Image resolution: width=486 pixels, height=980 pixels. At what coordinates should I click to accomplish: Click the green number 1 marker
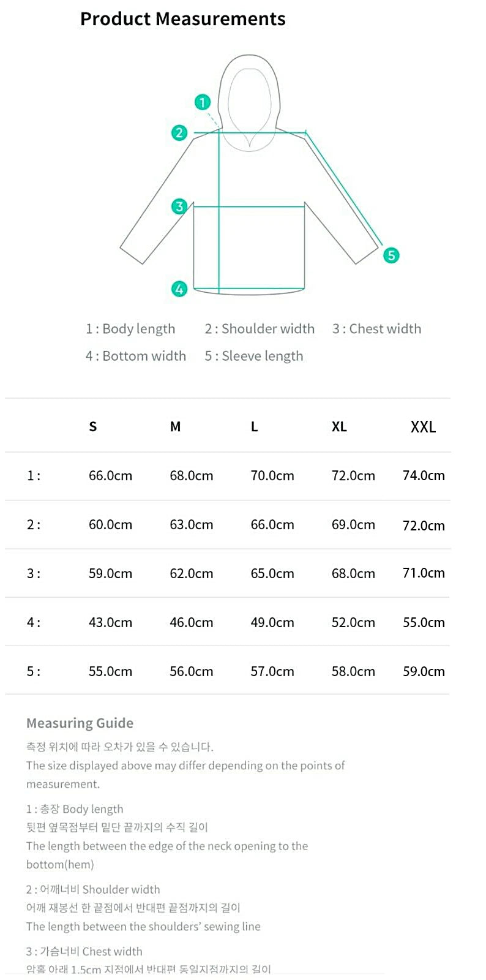click(203, 102)
